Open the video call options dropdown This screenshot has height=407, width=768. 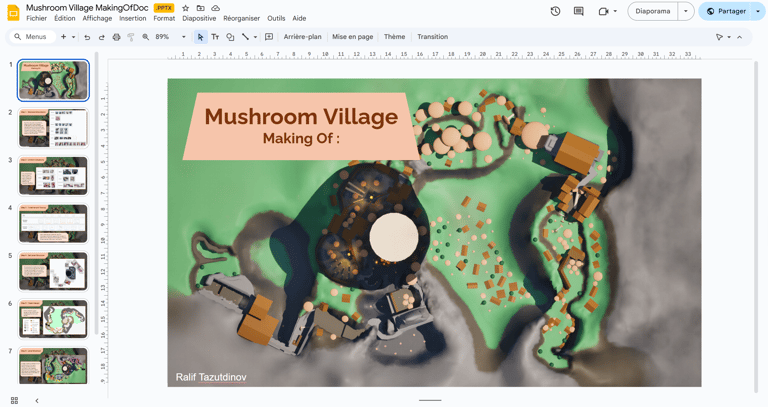(x=615, y=11)
